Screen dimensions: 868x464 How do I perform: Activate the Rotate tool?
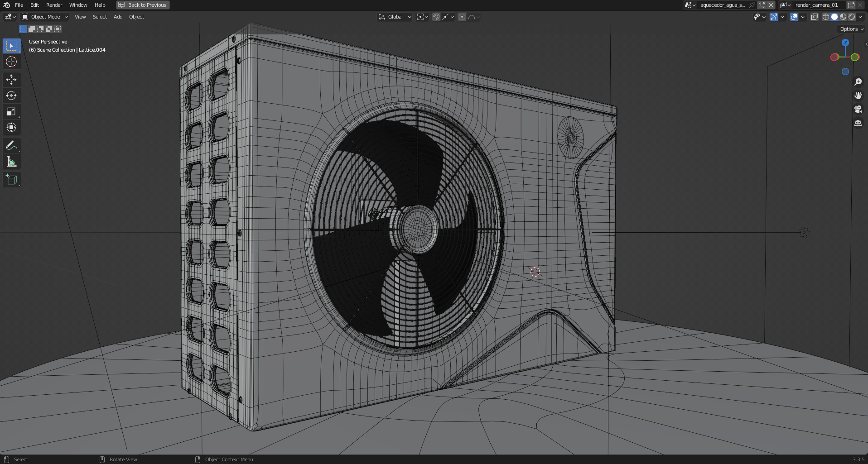pyautogui.click(x=11, y=96)
